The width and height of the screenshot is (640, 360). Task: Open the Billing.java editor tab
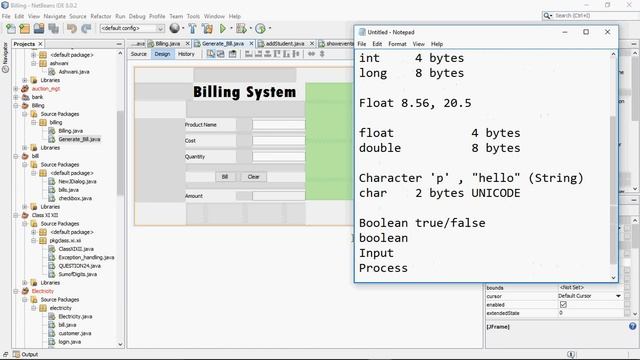(x=168, y=43)
